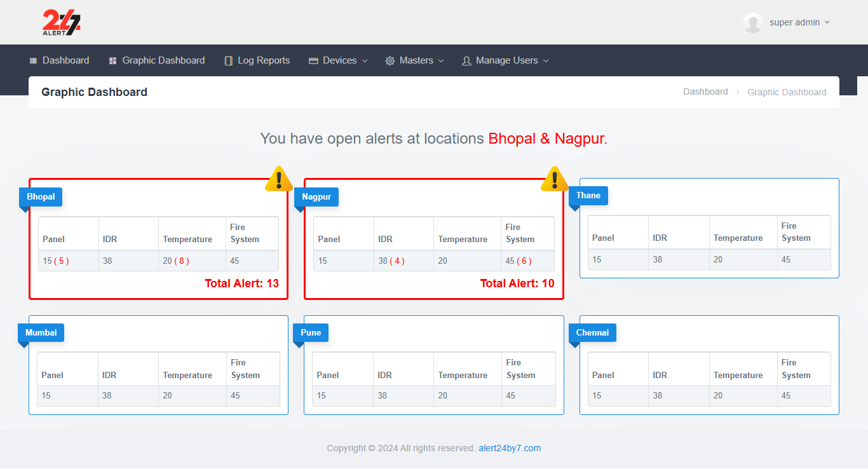Select the Graphic Dashboard icon
868x469 pixels.
point(111,60)
